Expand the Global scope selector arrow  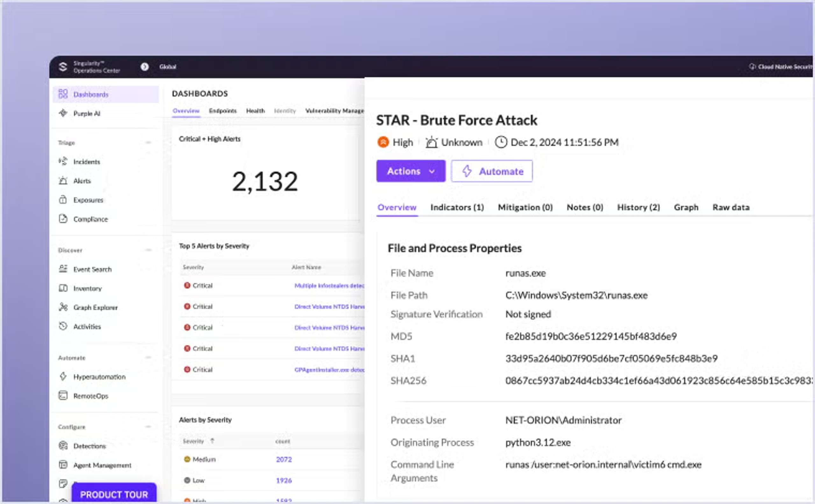pos(144,67)
